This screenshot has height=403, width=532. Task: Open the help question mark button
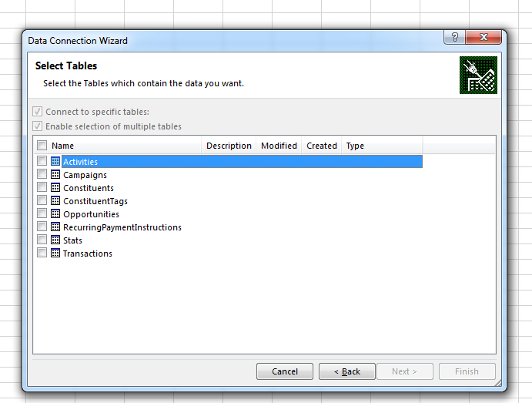455,37
